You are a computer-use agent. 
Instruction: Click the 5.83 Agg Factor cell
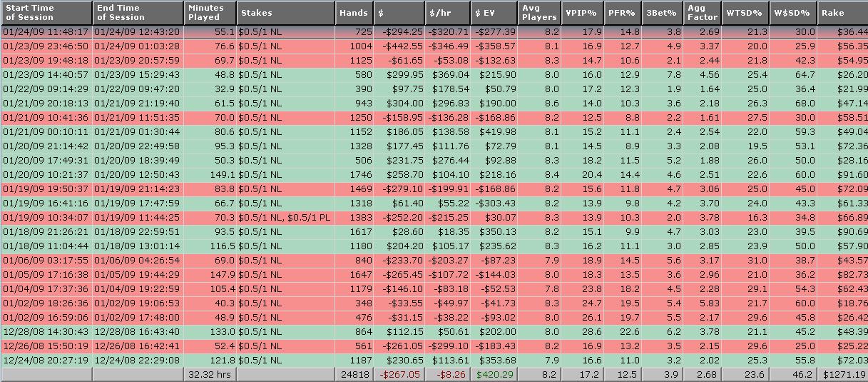pyautogui.click(x=703, y=303)
